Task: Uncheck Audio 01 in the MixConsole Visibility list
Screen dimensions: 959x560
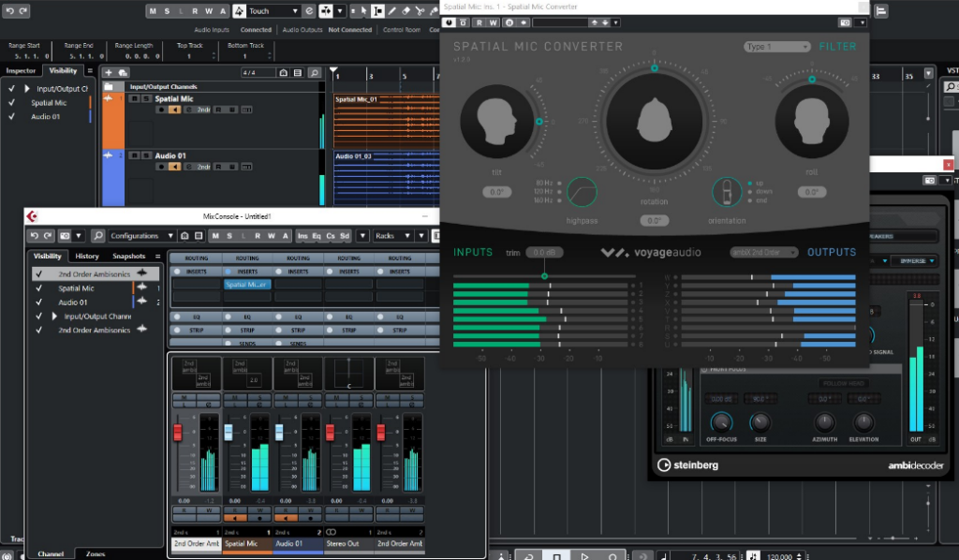Action: (x=38, y=302)
